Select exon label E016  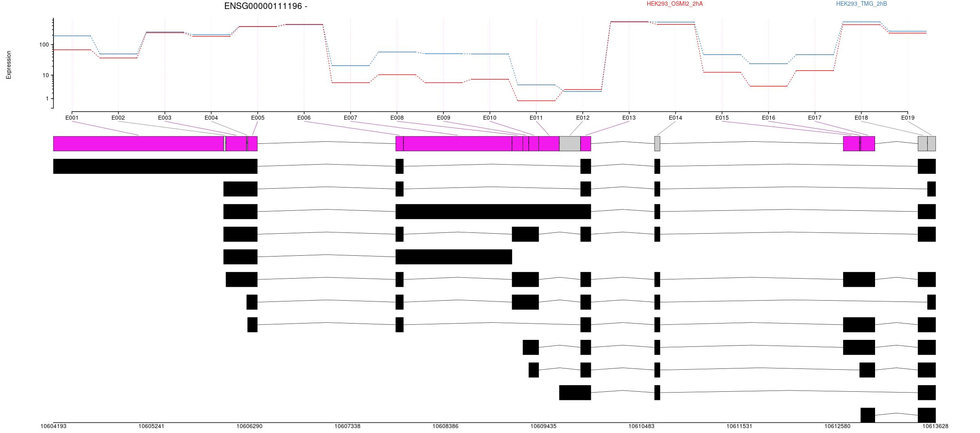coord(768,118)
